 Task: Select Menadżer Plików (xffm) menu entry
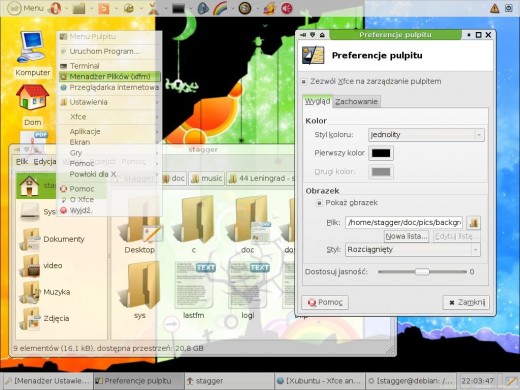(110, 77)
